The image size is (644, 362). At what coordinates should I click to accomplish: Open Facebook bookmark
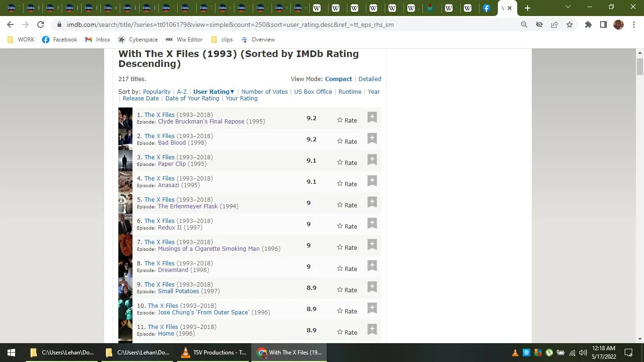[59, 40]
